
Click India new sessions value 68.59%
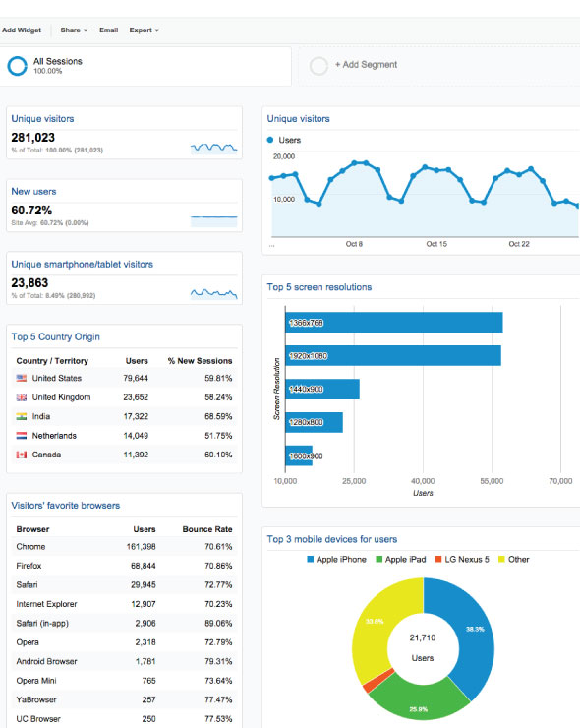(218, 416)
